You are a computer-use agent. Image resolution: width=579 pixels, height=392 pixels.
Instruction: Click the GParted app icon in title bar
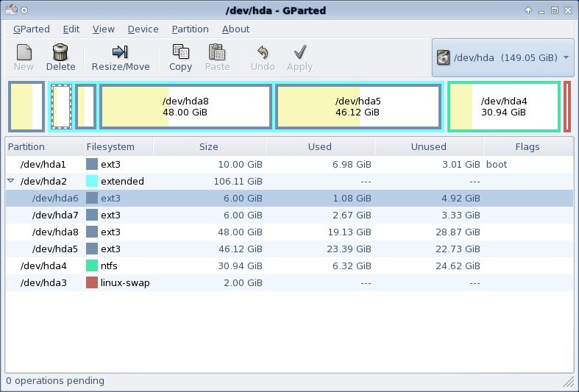11,10
